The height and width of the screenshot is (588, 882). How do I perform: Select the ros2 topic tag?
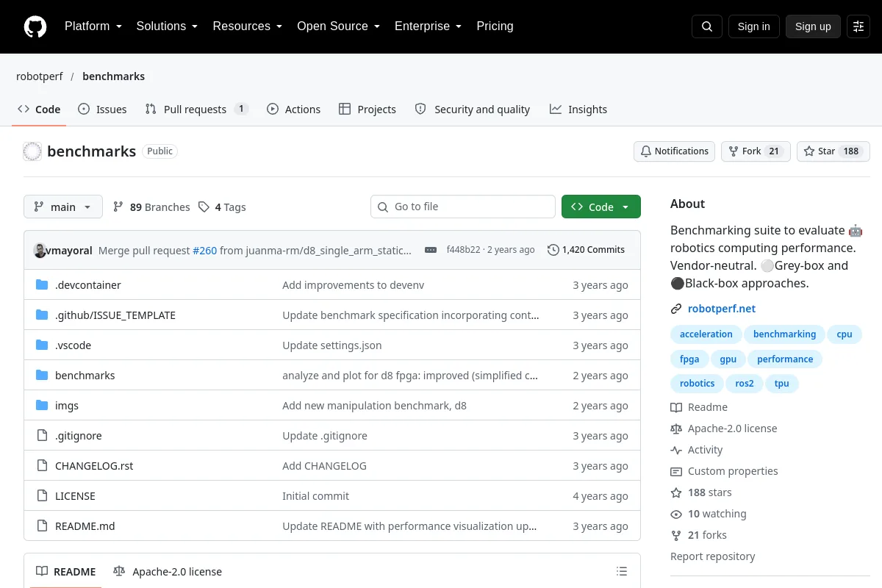745,384
